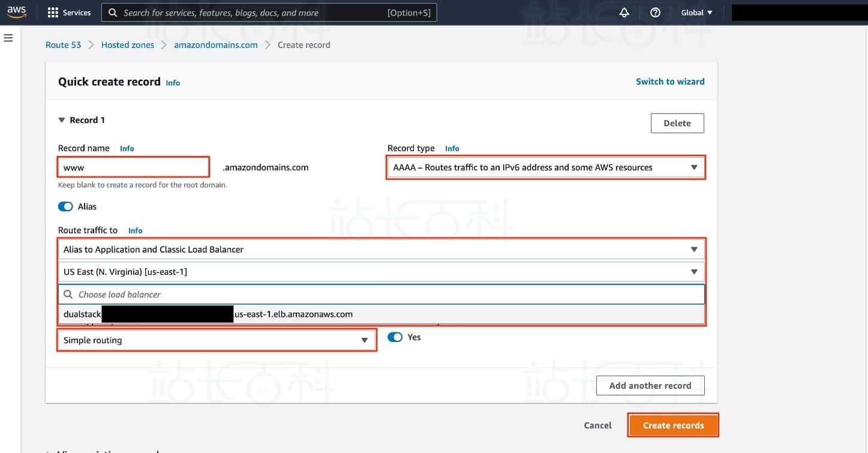The image size is (868, 453).
Task: Open Info link next to Record type
Action: 452,148
